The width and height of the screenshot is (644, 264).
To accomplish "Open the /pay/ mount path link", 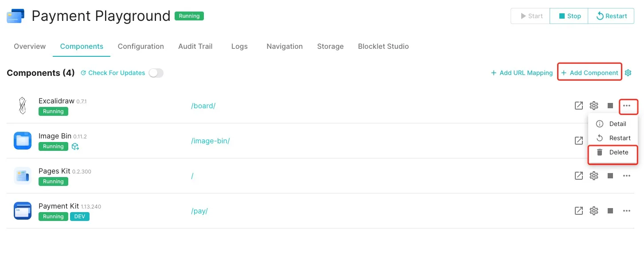I will tap(199, 211).
